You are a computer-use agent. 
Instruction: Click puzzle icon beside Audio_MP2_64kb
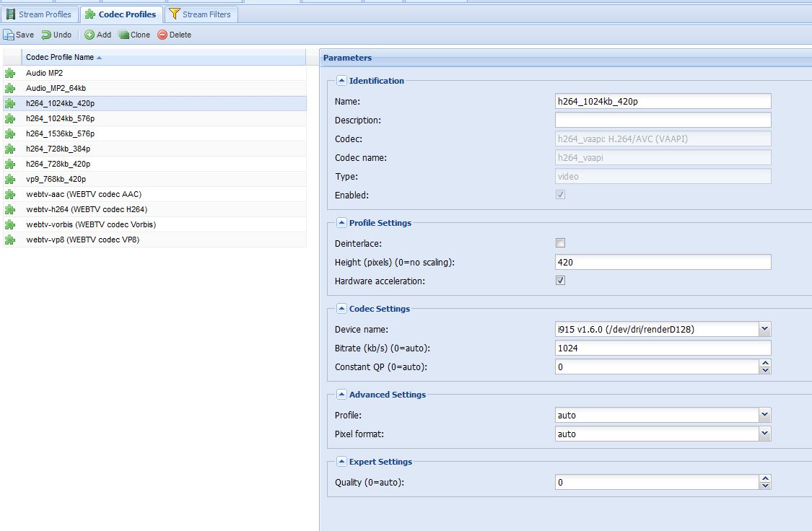[10, 88]
